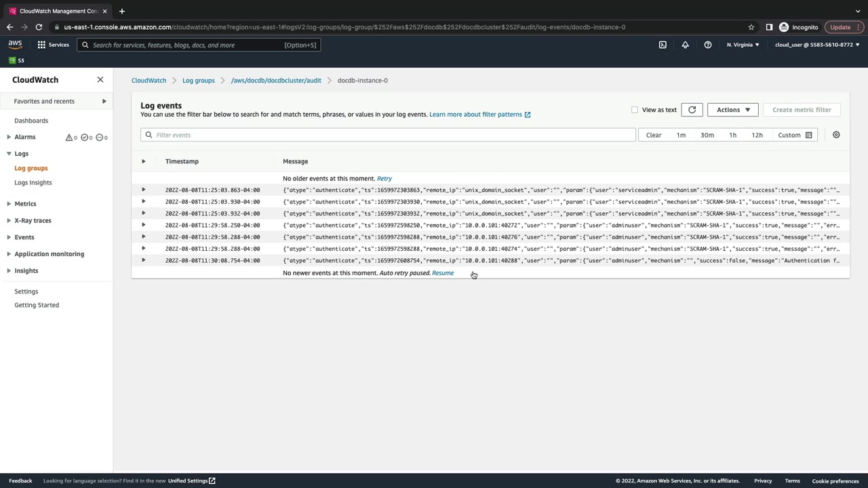Open Unified Settings link
The image size is (868, 488).
tap(192, 481)
